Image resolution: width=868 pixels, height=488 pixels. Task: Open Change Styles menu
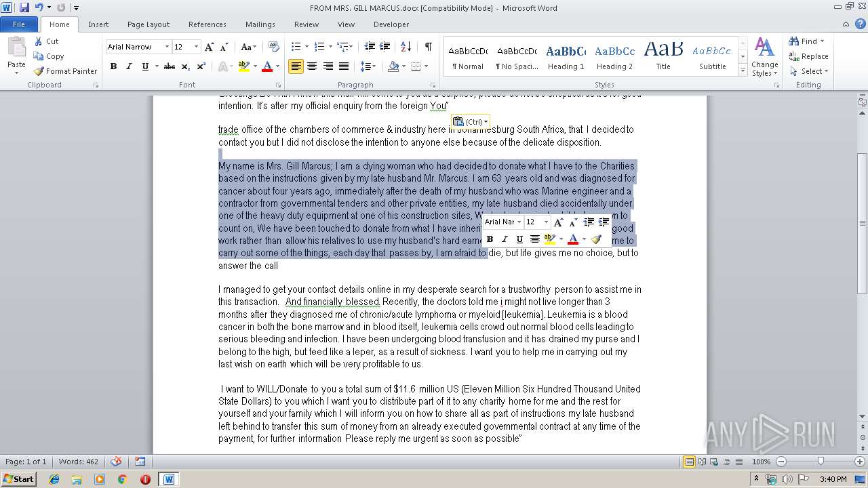coord(764,58)
